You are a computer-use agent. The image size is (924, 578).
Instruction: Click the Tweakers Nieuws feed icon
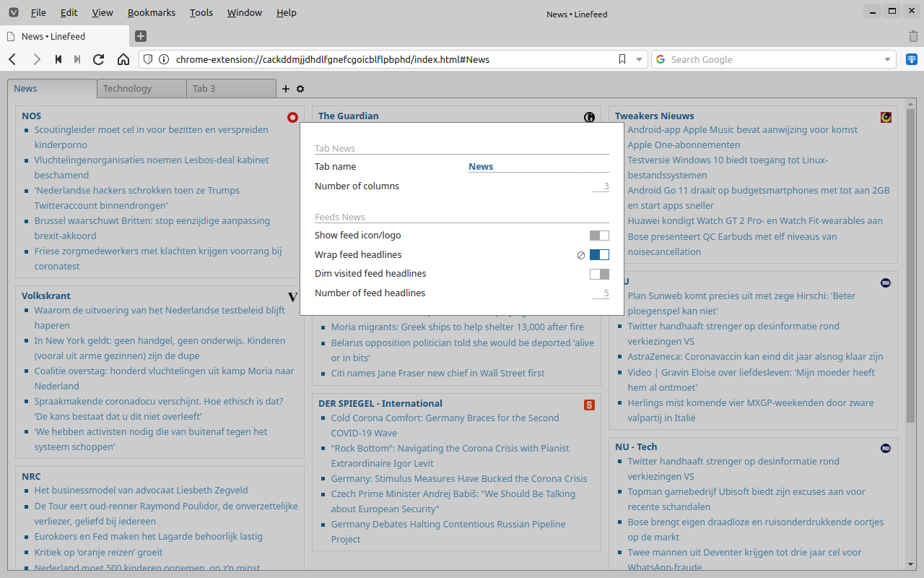coord(886,117)
